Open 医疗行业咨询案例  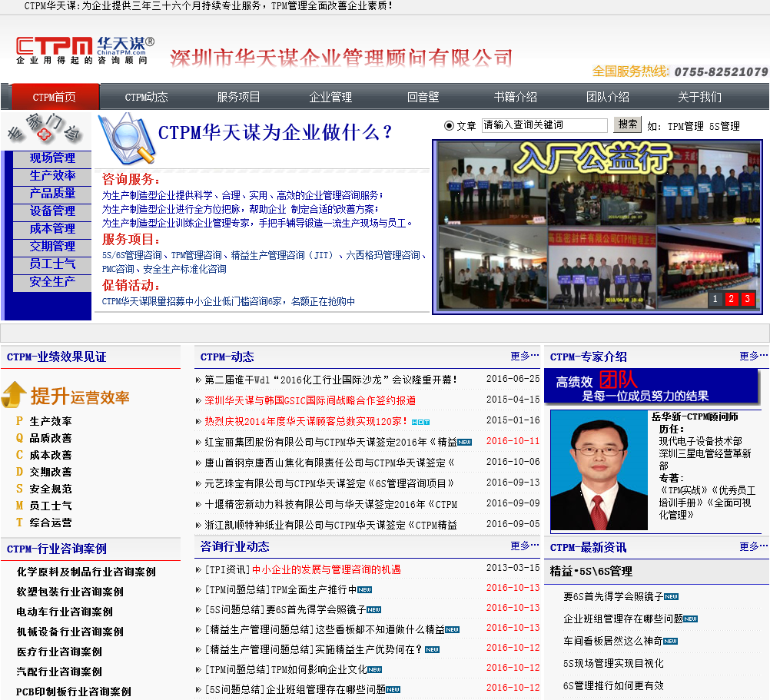59,652
